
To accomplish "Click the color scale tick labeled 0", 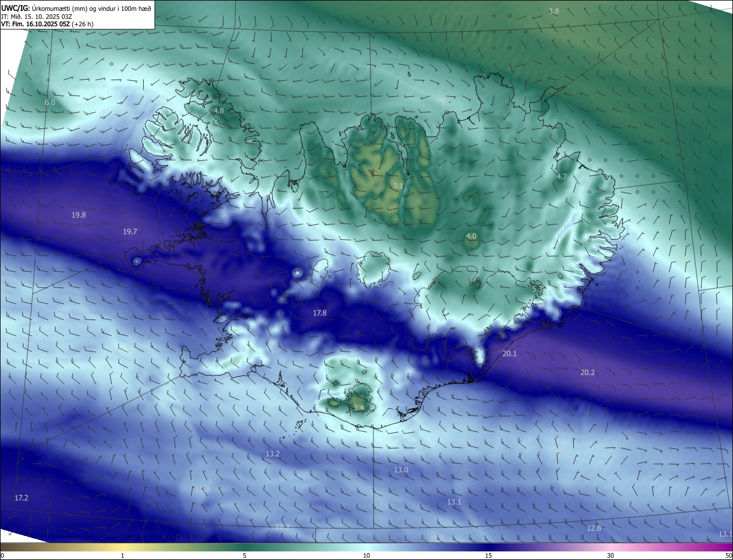I will click(x=2, y=555).
